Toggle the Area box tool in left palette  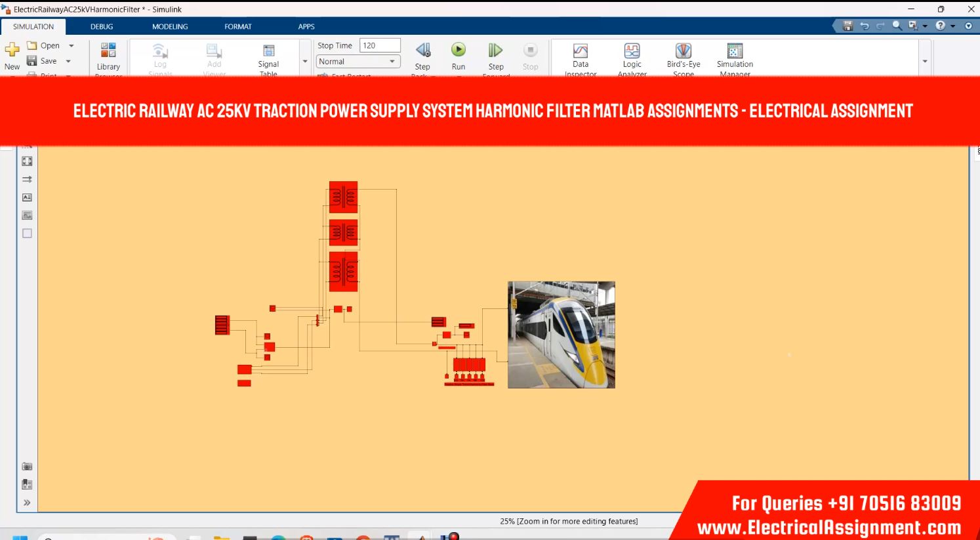pyautogui.click(x=27, y=234)
